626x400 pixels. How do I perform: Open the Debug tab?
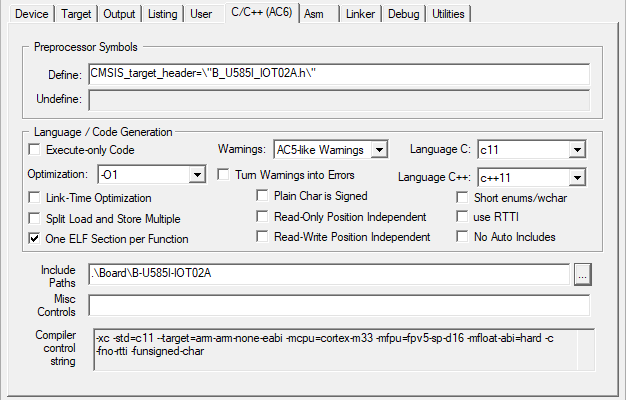(x=405, y=14)
